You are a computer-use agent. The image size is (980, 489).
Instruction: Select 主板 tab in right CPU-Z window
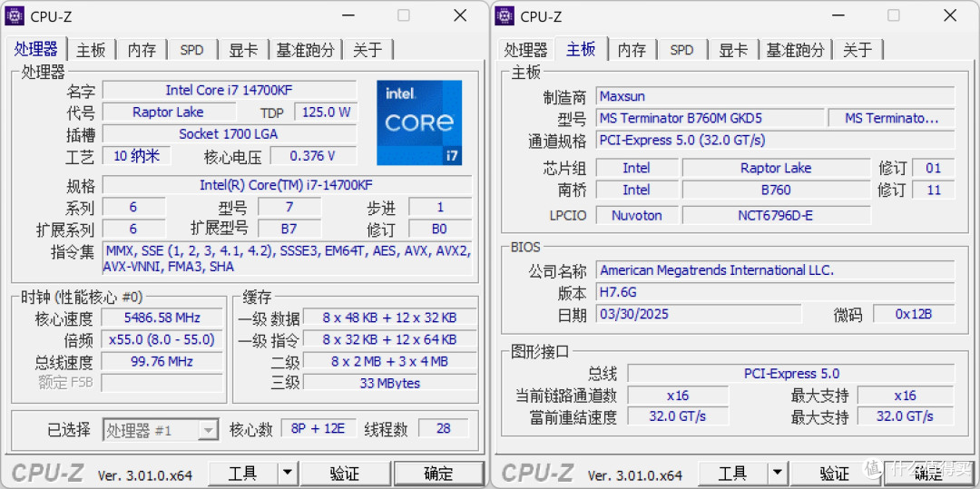click(x=582, y=48)
